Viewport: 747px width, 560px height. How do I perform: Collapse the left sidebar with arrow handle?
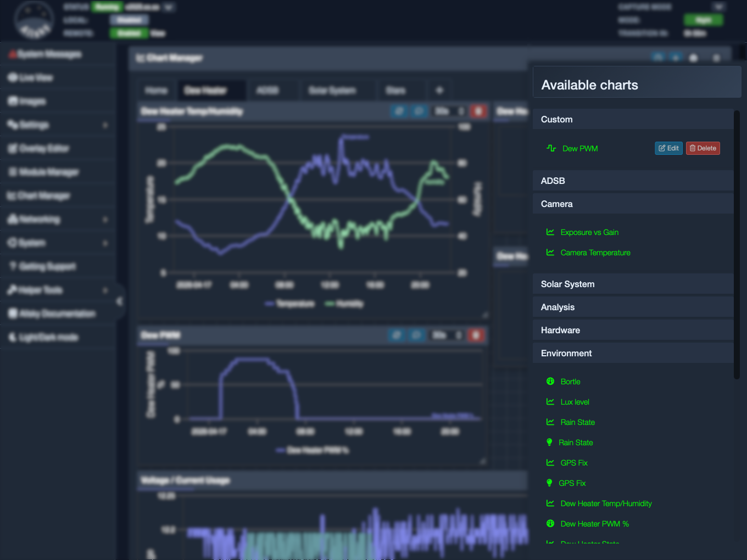pos(119,301)
